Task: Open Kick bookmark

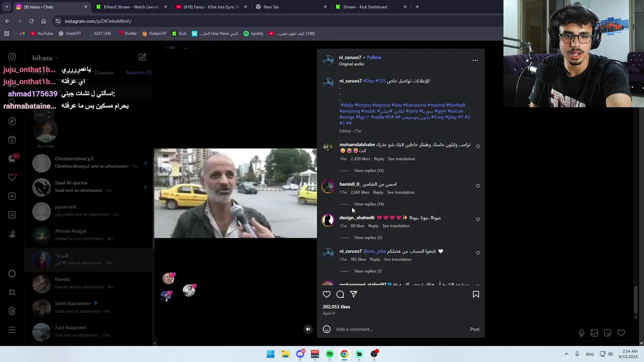Action: point(179,34)
